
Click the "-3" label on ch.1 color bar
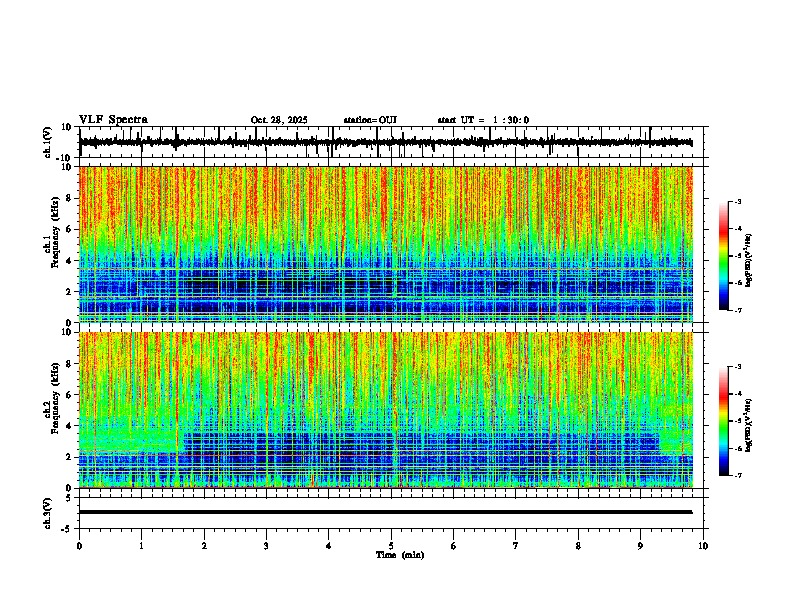(x=737, y=201)
